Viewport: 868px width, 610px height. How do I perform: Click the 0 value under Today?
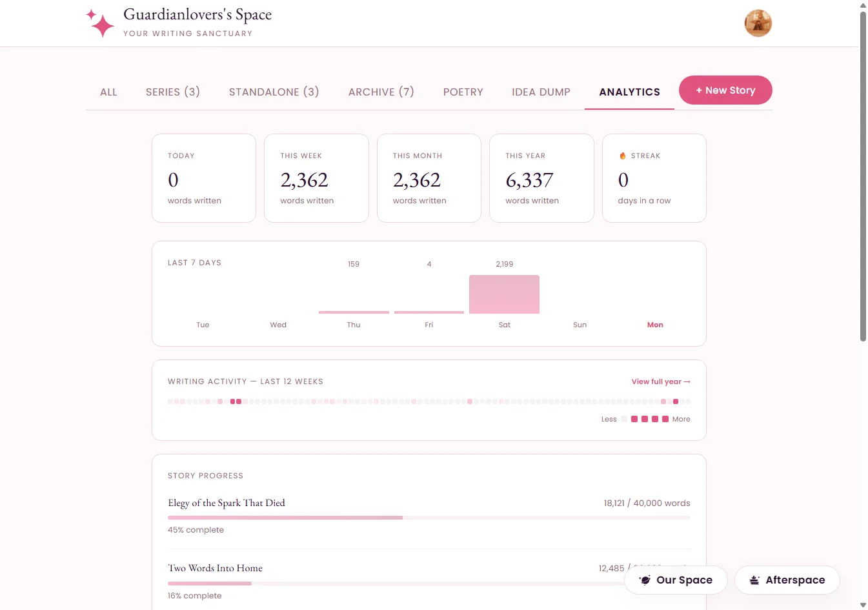[173, 180]
